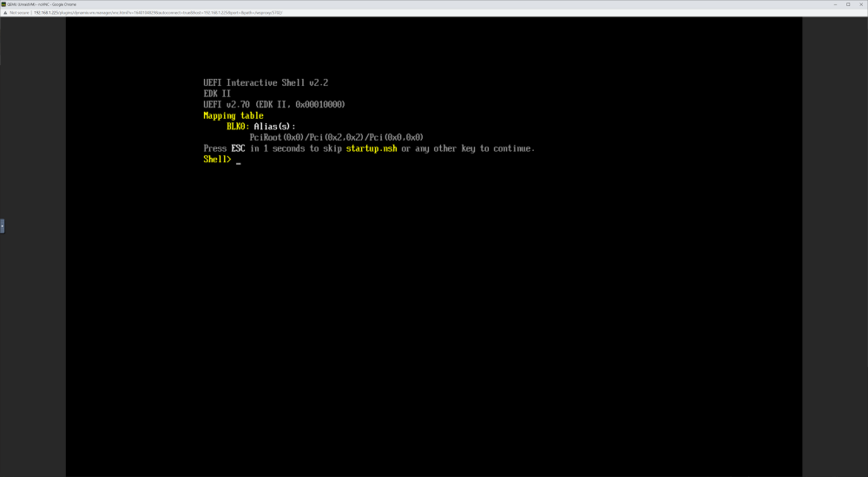Click the blinking cursor after Shell>
The image size is (868, 477).
click(238, 163)
